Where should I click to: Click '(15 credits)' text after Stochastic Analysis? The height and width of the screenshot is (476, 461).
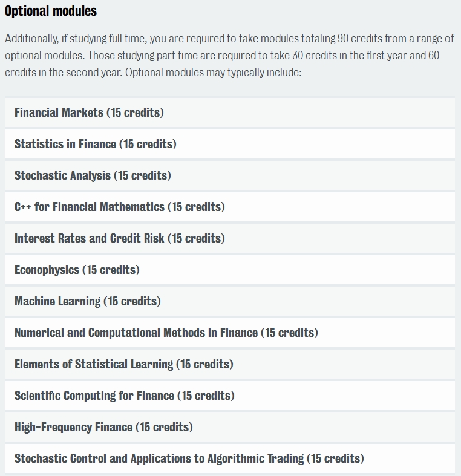[142, 175]
